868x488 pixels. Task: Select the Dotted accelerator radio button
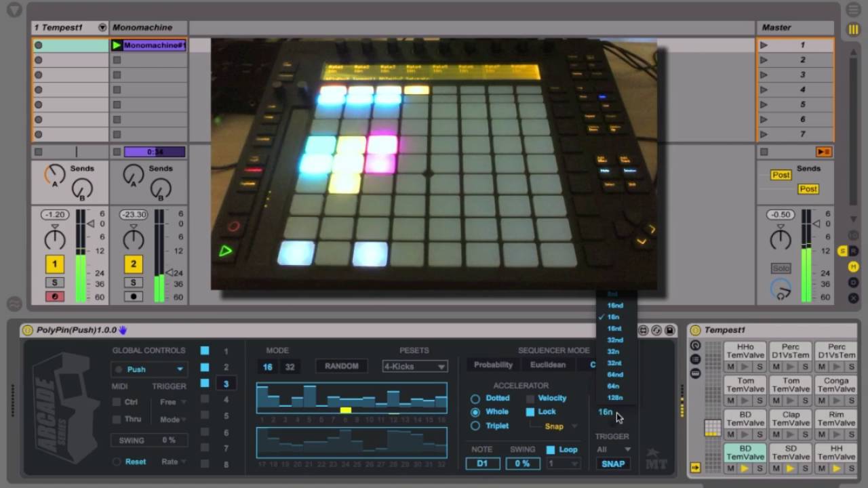coord(475,399)
